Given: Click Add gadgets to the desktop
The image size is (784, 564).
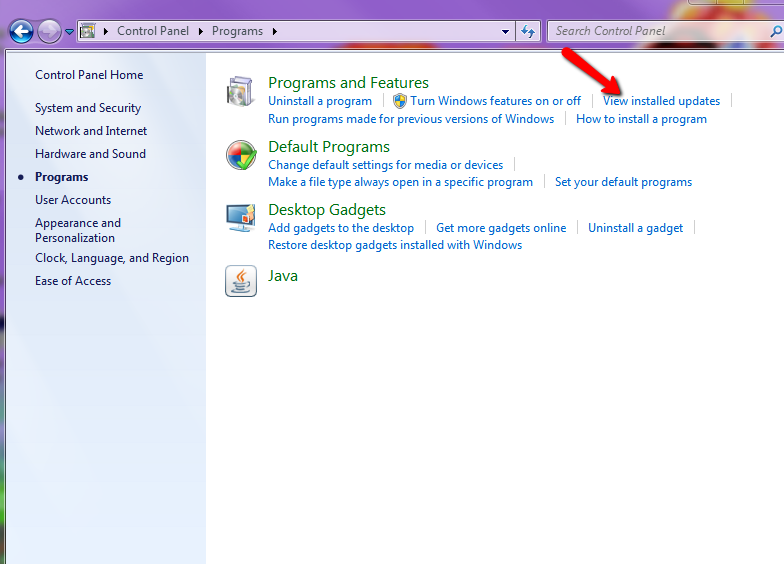Looking at the screenshot, I should [x=341, y=228].
